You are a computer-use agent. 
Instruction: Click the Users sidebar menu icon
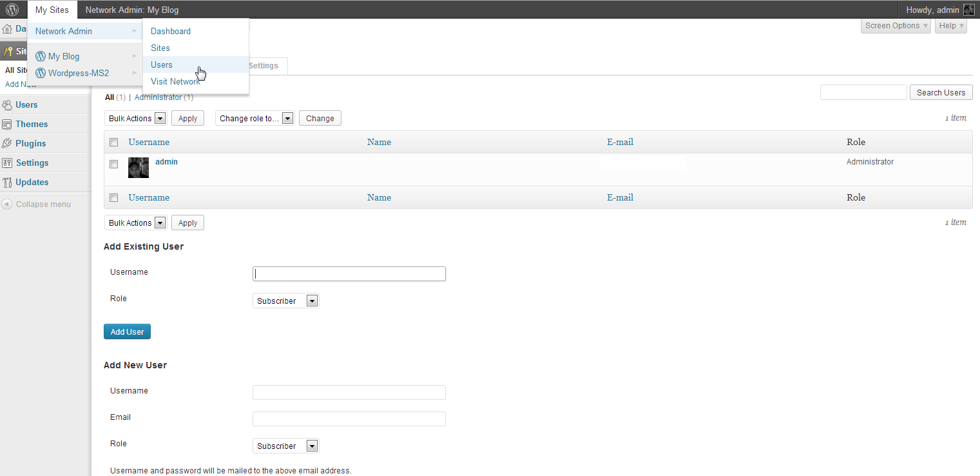pyautogui.click(x=7, y=104)
